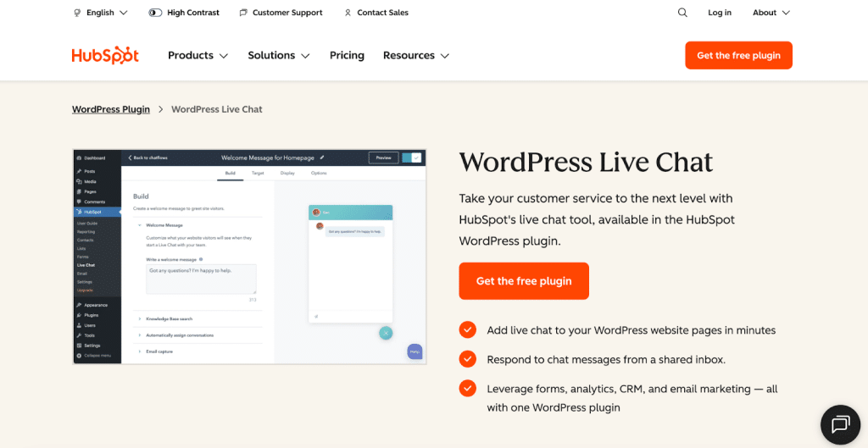Click the Customer Support chat bubble icon
The height and width of the screenshot is (448, 868).
coord(243,12)
